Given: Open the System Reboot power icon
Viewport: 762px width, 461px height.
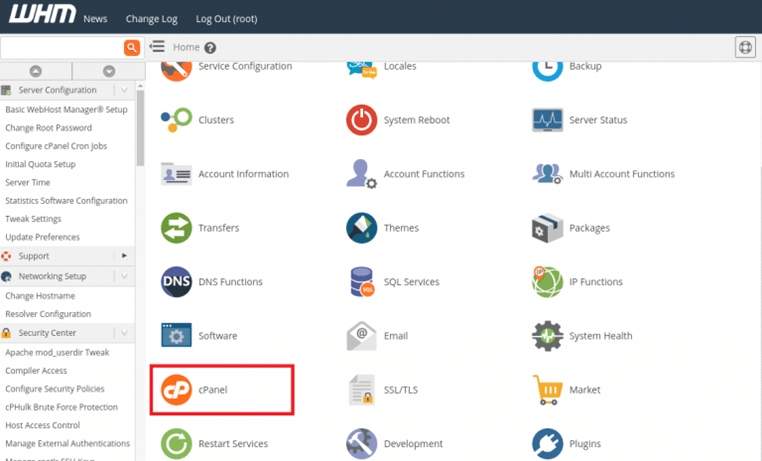Looking at the screenshot, I should pyautogui.click(x=362, y=120).
